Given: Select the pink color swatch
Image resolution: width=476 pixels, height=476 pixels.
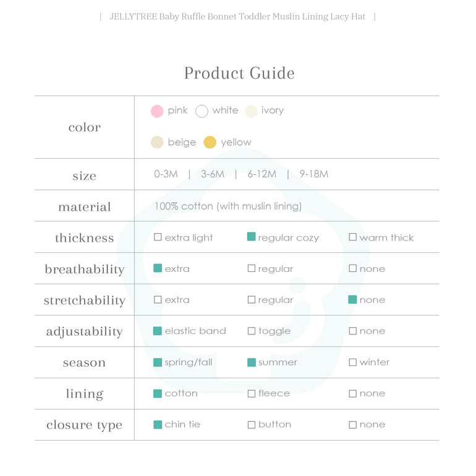Looking at the screenshot, I should [x=157, y=111].
